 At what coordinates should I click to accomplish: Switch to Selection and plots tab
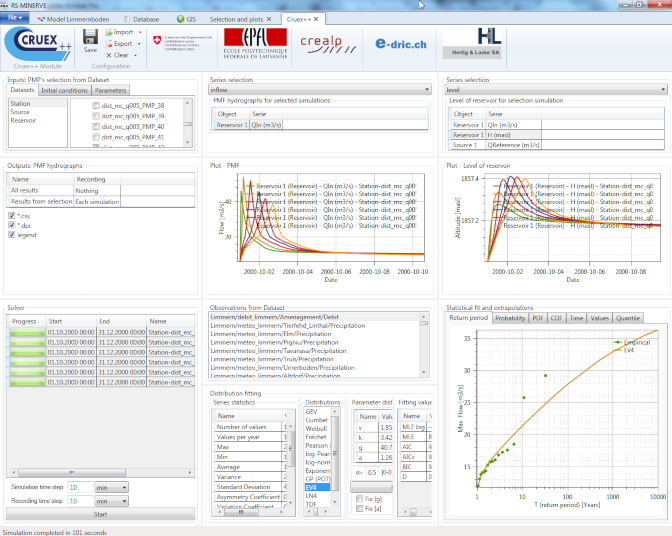tap(236, 19)
